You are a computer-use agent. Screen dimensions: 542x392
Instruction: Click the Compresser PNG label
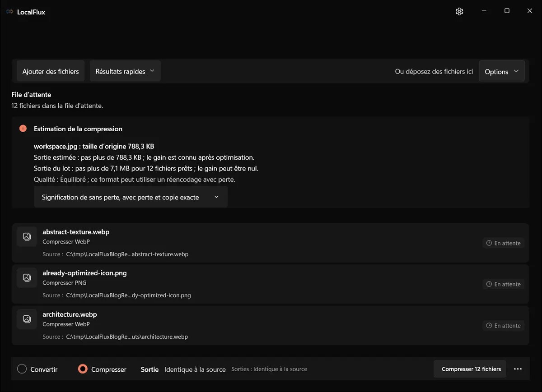pyautogui.click(x=64, y=283)
